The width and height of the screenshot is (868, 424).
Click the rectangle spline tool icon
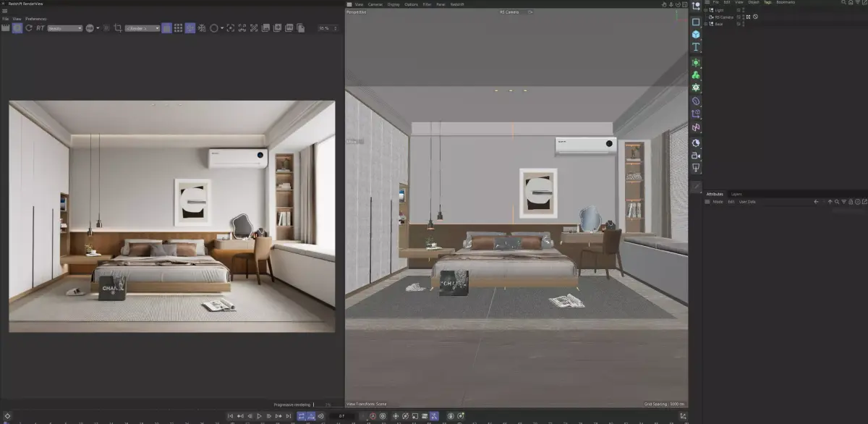(x=696, y=22)
